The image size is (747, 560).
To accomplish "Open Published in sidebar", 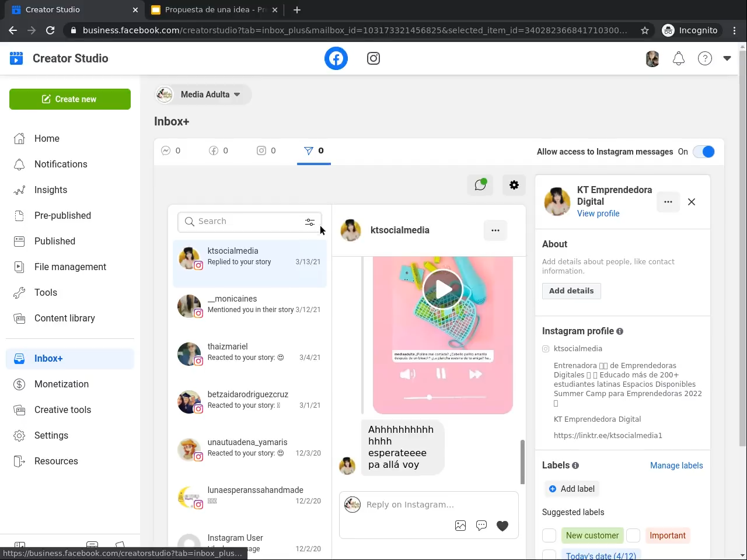I will (x=70, y=241).
